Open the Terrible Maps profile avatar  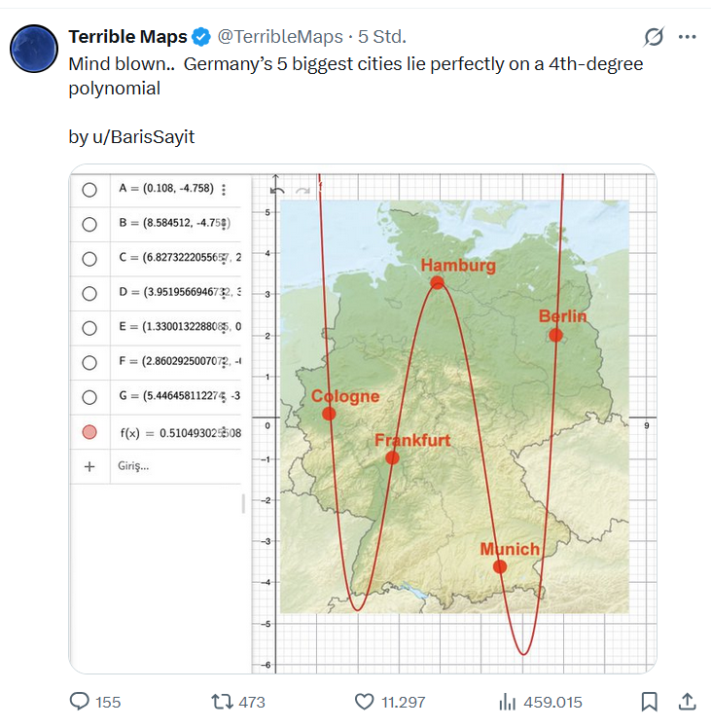point(34,46)
